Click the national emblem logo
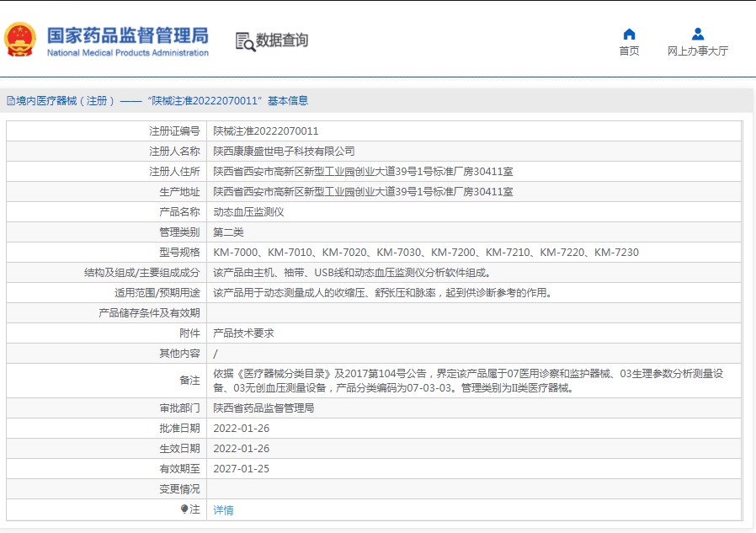 pyautogui.click(x=20, y=40)
